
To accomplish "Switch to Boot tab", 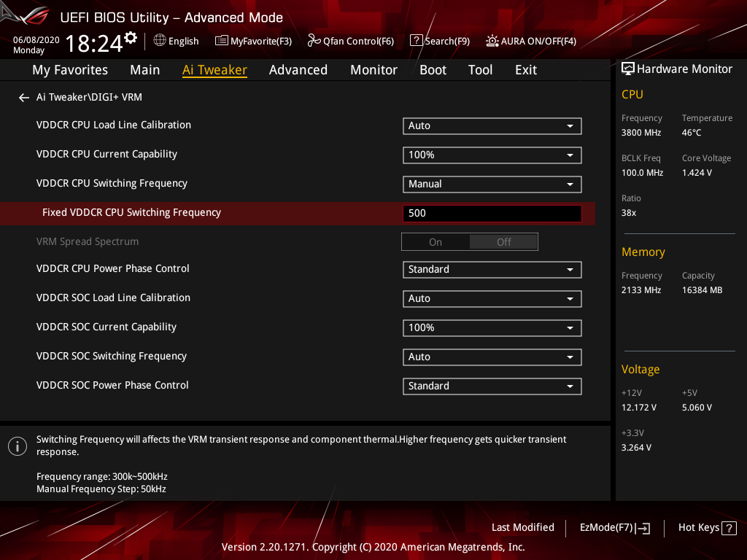I will click(x=433, y=70).
